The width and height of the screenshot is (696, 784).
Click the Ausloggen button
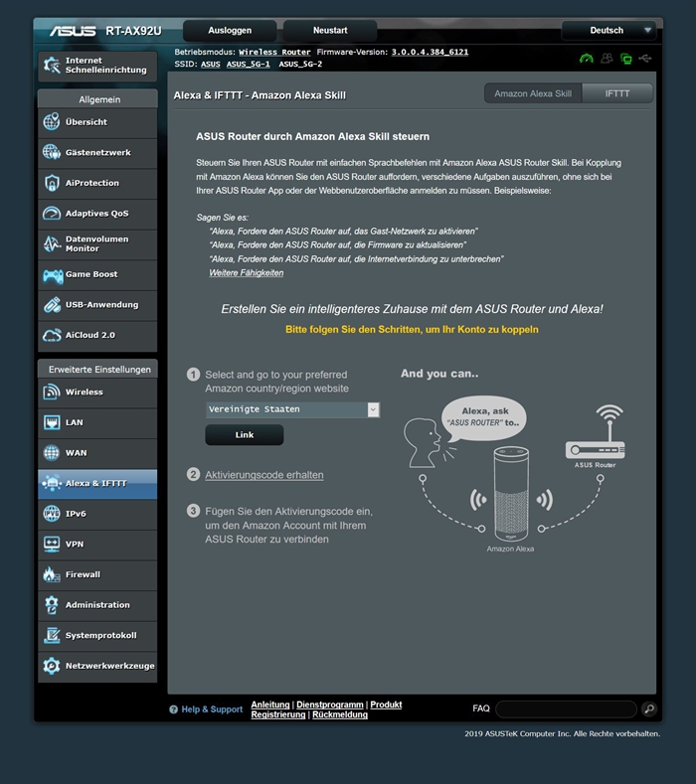[x=230, y=31]
